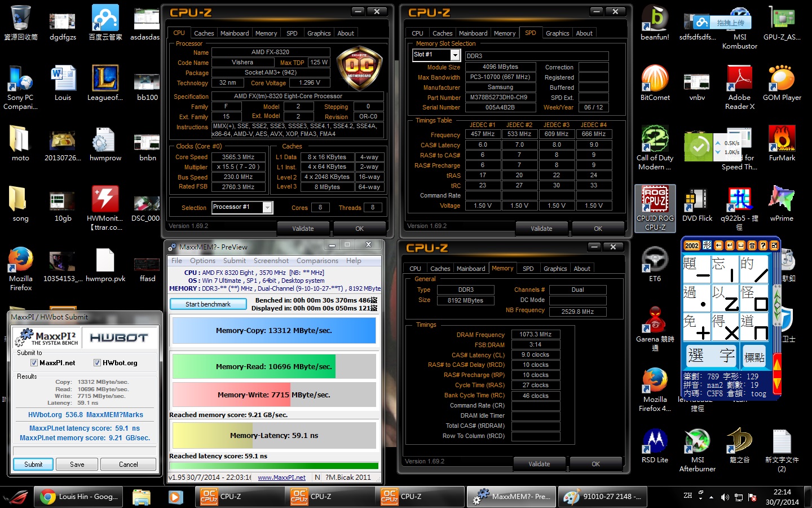The image size is (812, 508).
Task: Click Save in HWbot Submit dialog
Action: pos(77,465)
